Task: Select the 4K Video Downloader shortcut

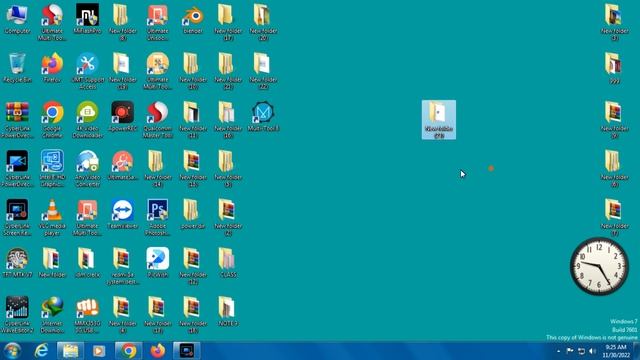Action: point(87,120)
